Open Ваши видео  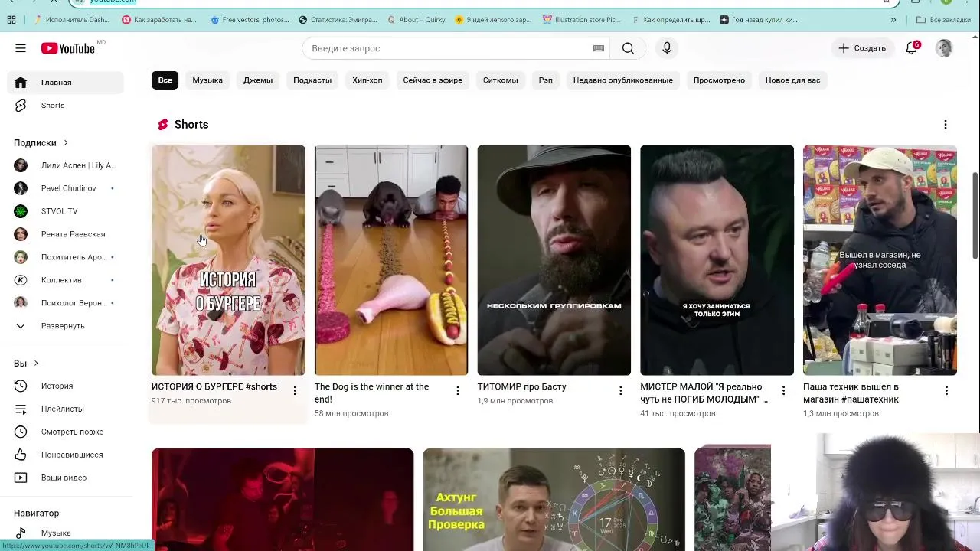point(66,478)
